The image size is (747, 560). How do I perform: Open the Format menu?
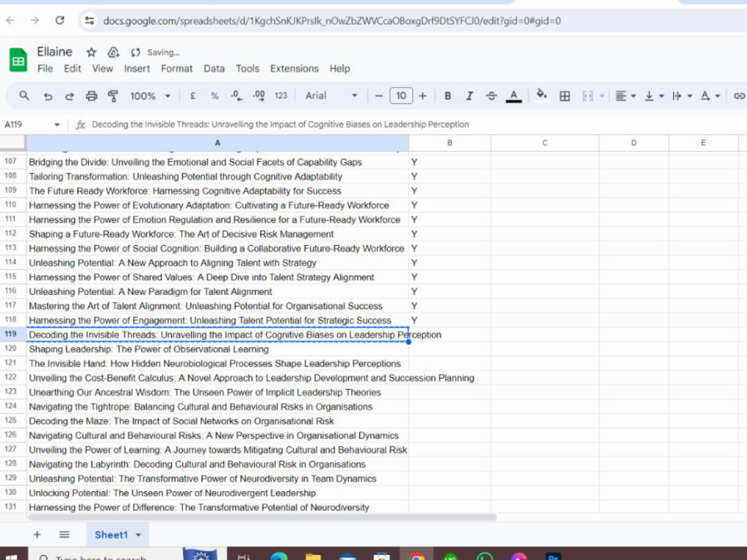pyautogui.click(x=177, y=69)
